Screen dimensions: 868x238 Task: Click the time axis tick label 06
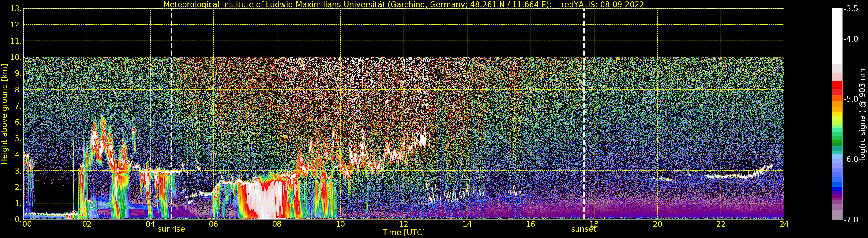214,224
